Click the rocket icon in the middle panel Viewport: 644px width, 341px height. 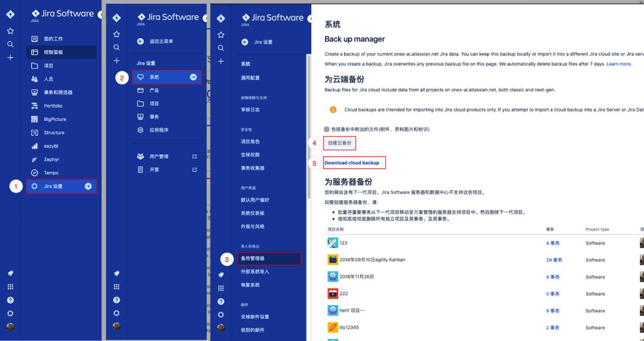point(117,273)
